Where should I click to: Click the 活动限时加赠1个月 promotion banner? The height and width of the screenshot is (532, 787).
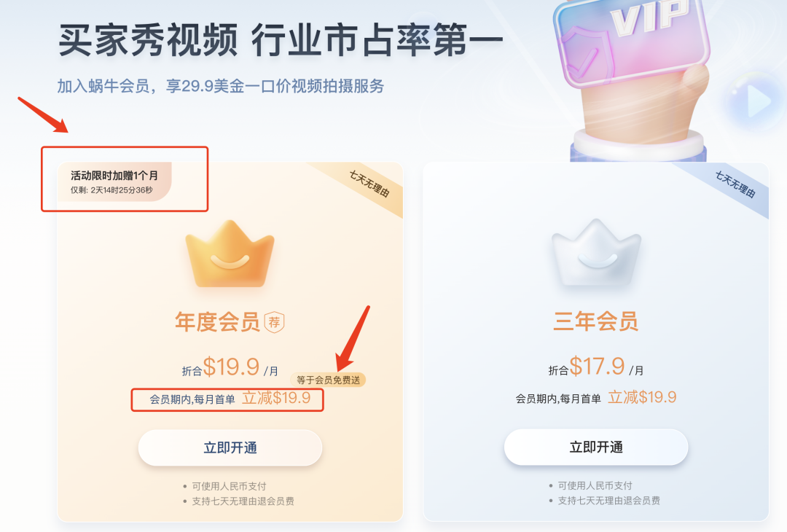point(115,181)
